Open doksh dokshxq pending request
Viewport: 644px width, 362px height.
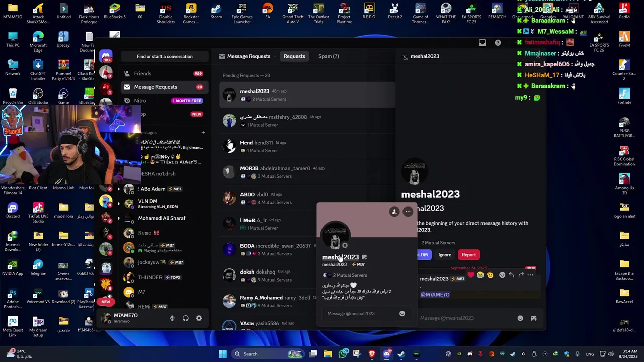pyautogui.click(x=268, y=276)
